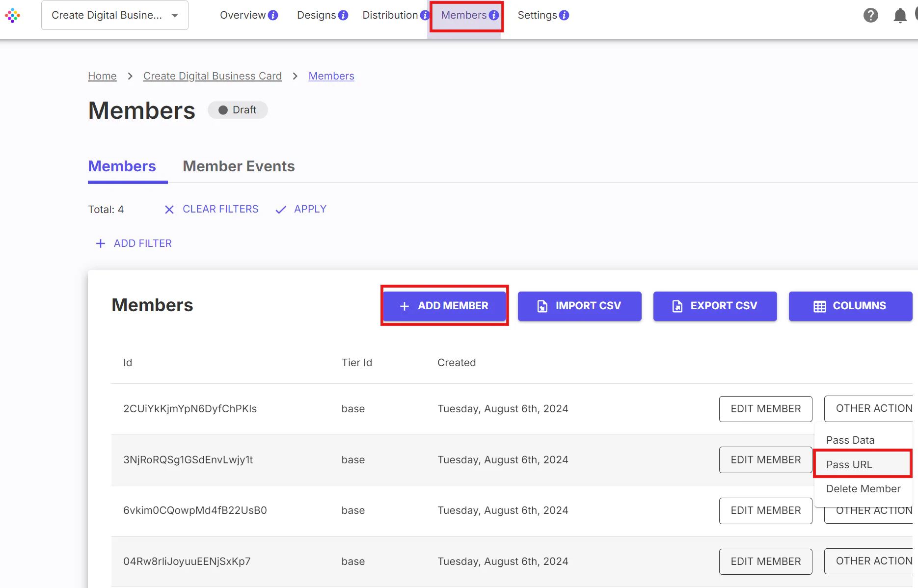Edit member 3NjRoRQSg1GSdEnvLwjy1t
Viewport: 918px width, 588px height.
[x=766, y=460]
